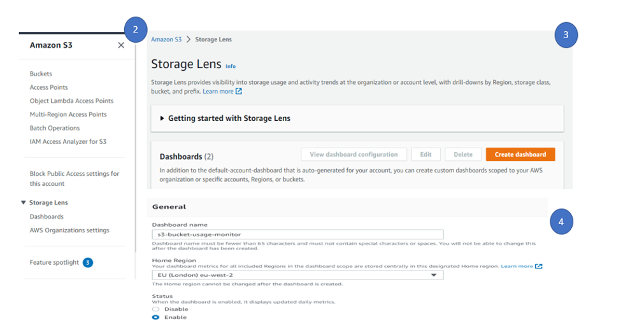Go to Access Points in sidebar
Viewport: 644px width, 331px height.
point(48,87)
